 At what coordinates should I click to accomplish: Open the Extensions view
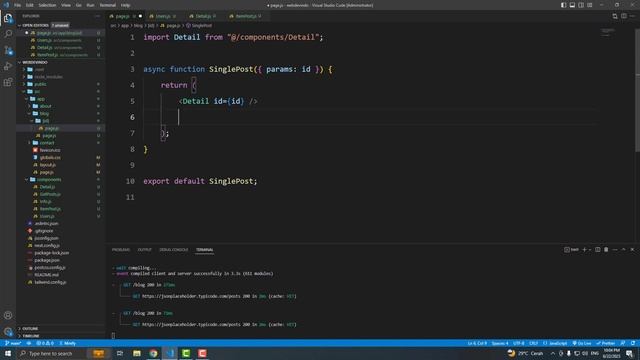(8, 82)
